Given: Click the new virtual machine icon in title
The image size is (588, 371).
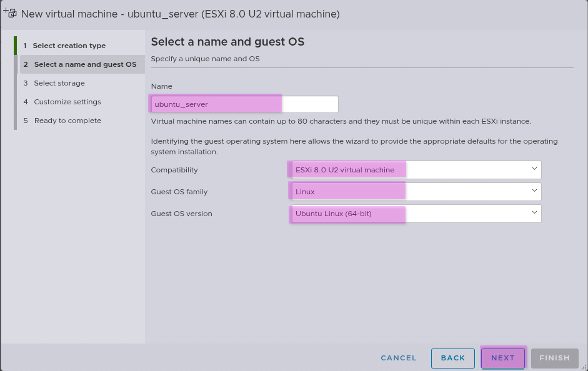Looking at the screenshot, I should click(x=9, y=13).
